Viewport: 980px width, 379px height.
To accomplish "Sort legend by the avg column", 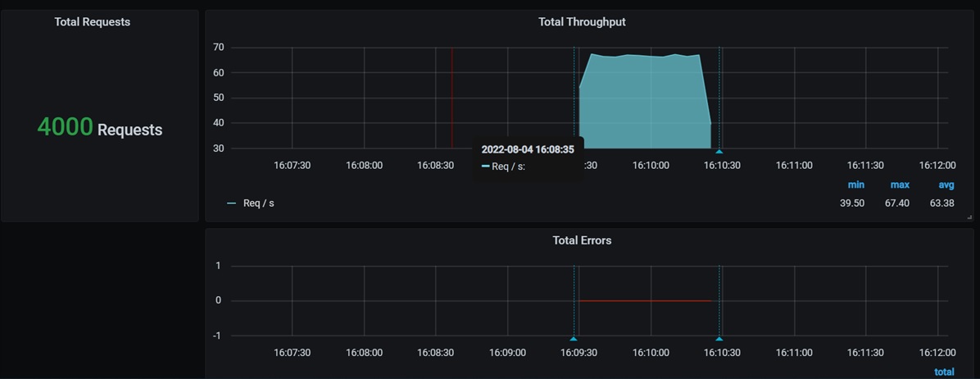I will coord(945,185).
